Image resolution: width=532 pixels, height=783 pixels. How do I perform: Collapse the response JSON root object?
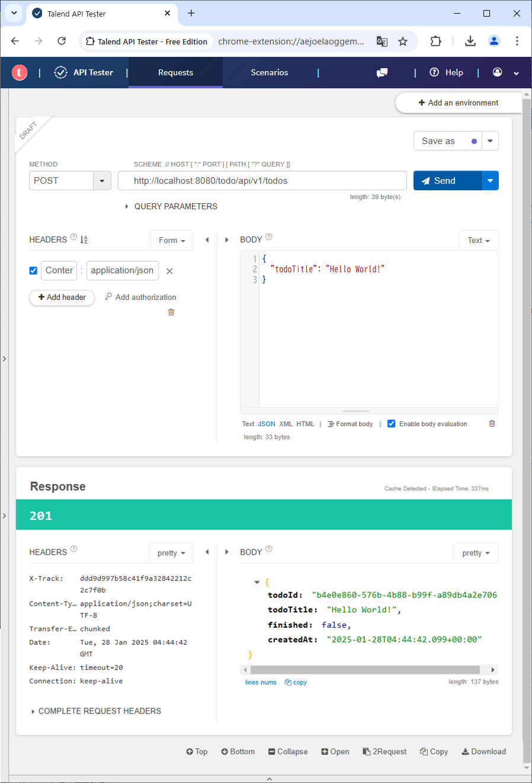(x=257, y=583)
